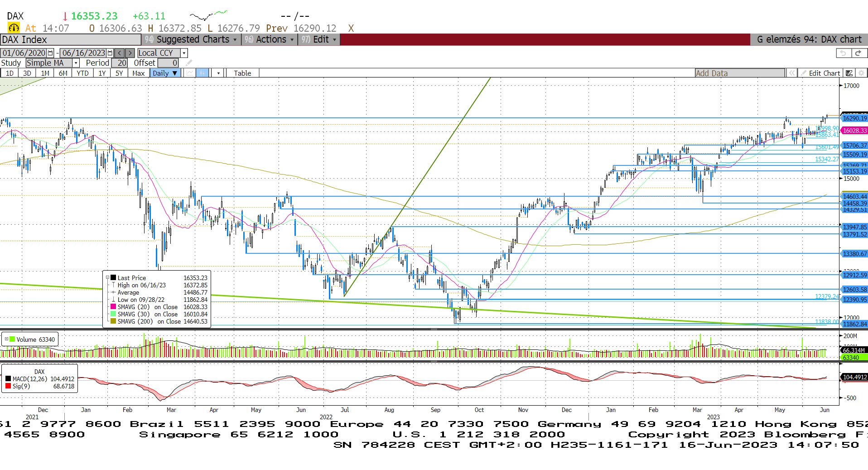The image size is (868, 470).
Task: Click the 66.314M volume axis label
Action: (854, 350)
